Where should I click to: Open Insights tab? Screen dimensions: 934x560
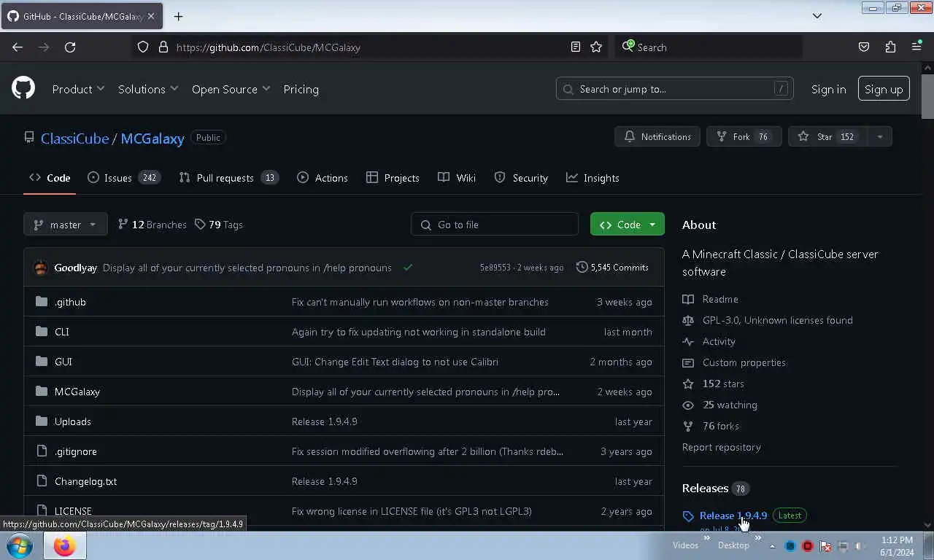tap(593, 178)
